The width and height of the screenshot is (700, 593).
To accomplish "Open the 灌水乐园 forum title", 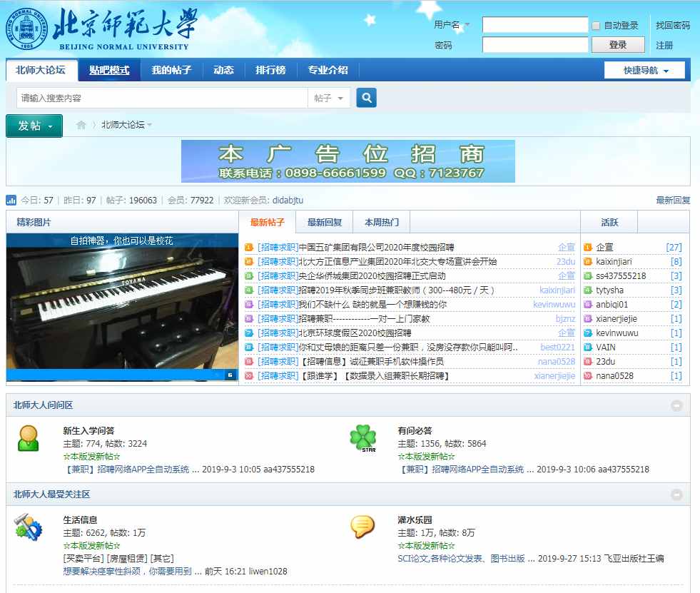I will (x=415, y=519).
